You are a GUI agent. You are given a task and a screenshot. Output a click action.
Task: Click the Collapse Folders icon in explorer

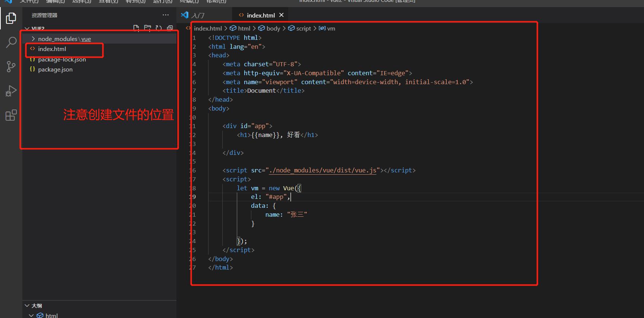point(170,28)
